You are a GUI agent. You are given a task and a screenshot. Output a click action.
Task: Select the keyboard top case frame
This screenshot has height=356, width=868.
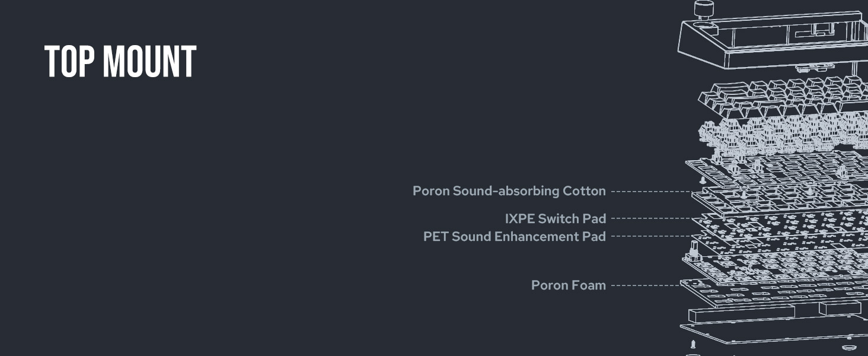771,42
